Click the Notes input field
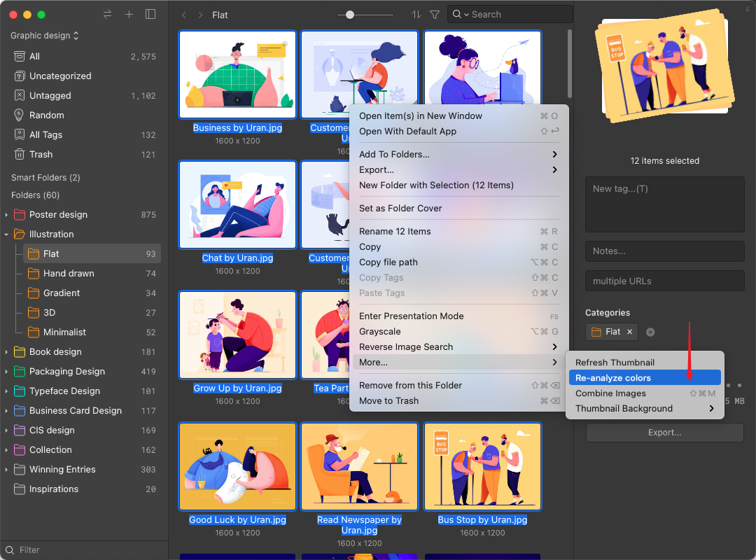This screenshot has width=756, height=560. (664, 251)
